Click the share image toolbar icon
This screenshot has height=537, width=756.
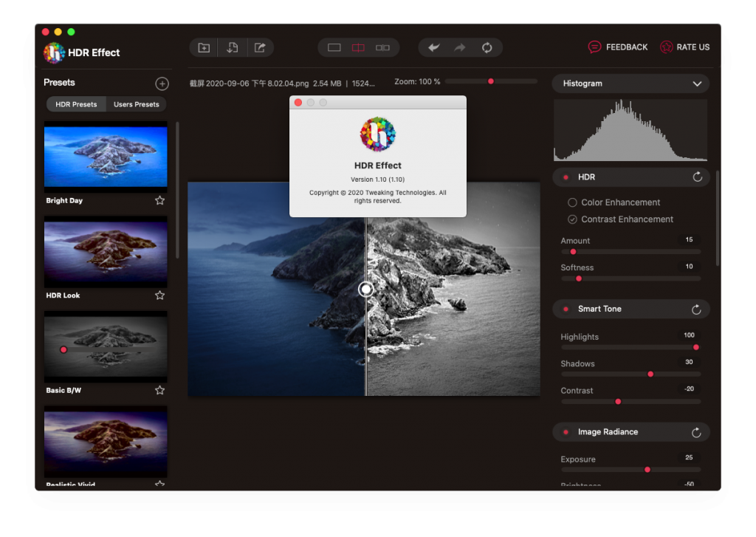point(260,48)
